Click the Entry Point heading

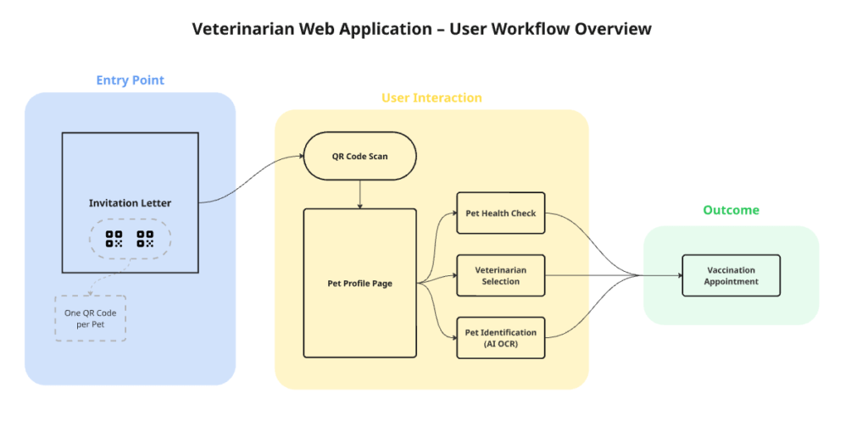pos(130,80)
